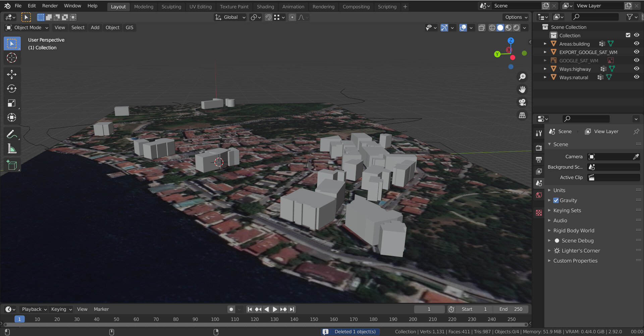Hide Areas:building in viewport

(636, 44)
